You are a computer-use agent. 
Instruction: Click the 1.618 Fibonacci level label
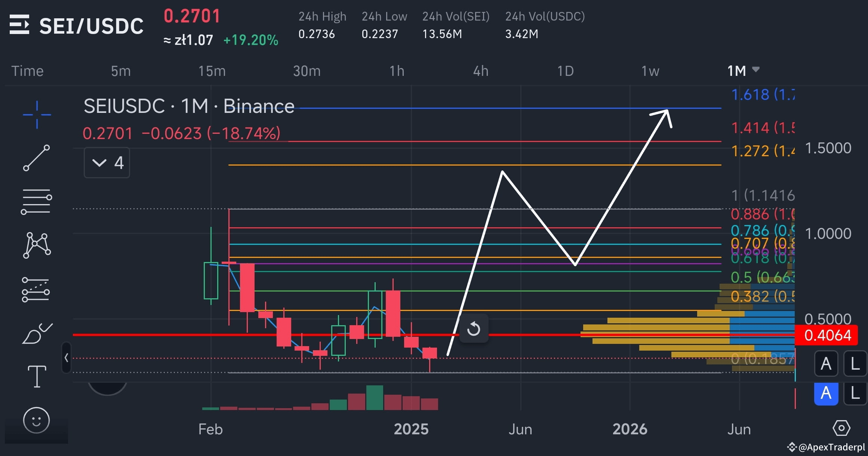pyautogui.click(x=763, y=95)
